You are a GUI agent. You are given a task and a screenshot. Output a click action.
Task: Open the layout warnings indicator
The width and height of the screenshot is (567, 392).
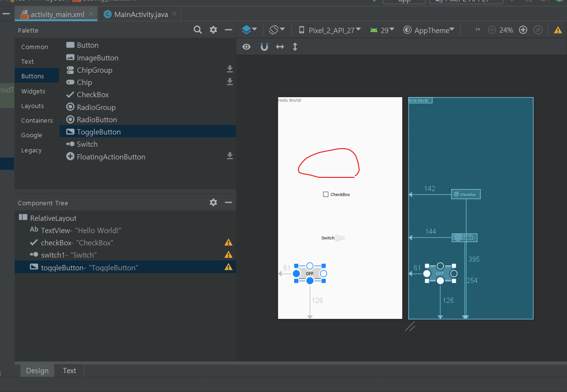(x=558, y=30)
